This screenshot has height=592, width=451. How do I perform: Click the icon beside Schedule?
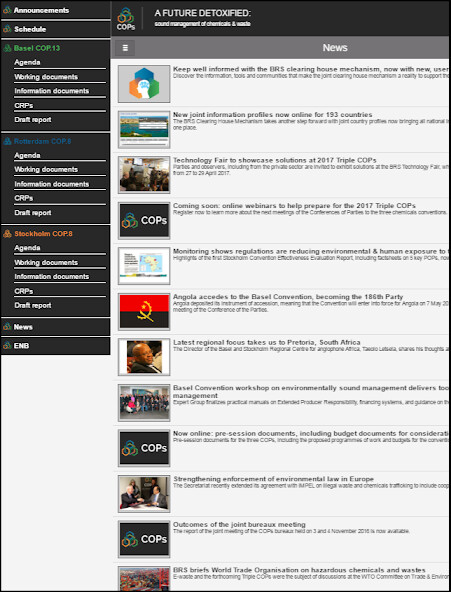coord(7,29)
